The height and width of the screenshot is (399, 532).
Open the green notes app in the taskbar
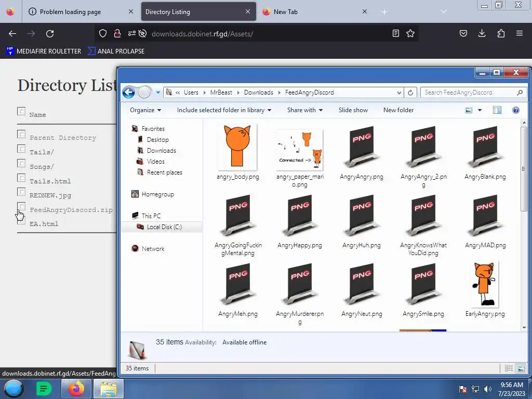click(44, 389)
